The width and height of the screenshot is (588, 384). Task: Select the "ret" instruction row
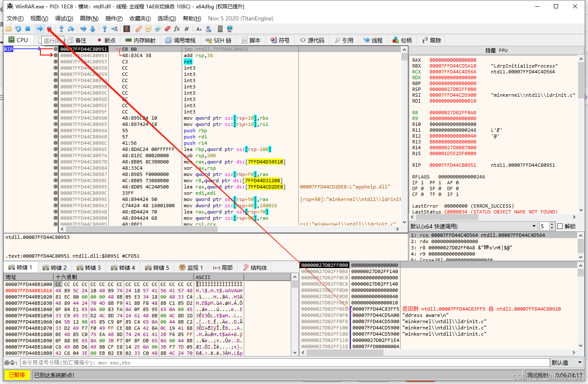(x=229, y=62)
